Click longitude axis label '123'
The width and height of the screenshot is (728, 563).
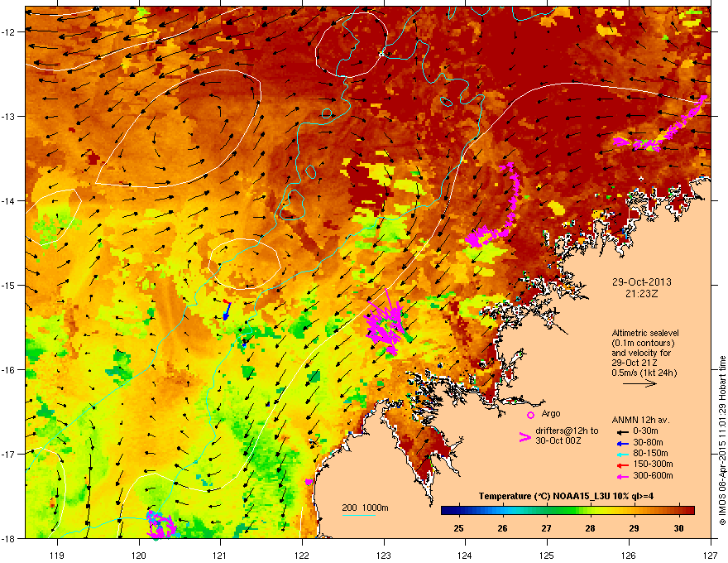click(384, 555)
